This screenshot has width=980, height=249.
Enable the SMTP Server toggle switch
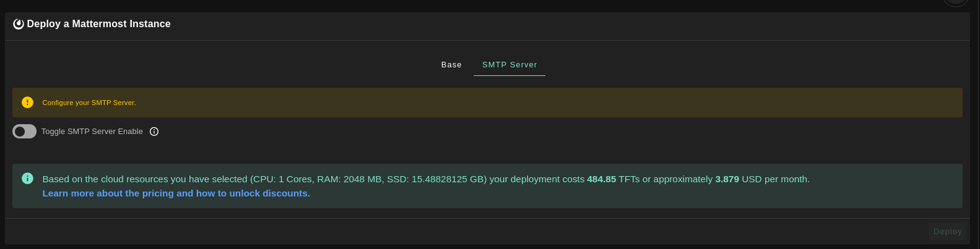(x=24, y=132)
